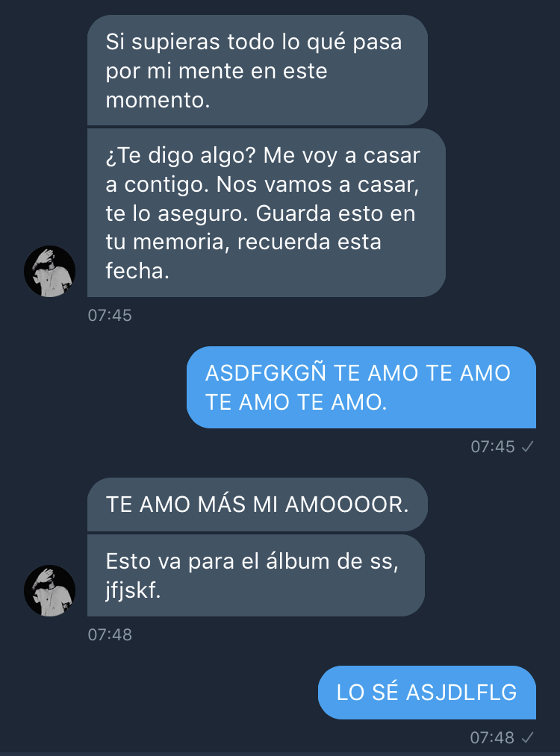This screenshot has height=756, width=560.
Task: Click the 07:45 timestamp under the blue TE AMO bubble
Action: (x=493, y=447)
